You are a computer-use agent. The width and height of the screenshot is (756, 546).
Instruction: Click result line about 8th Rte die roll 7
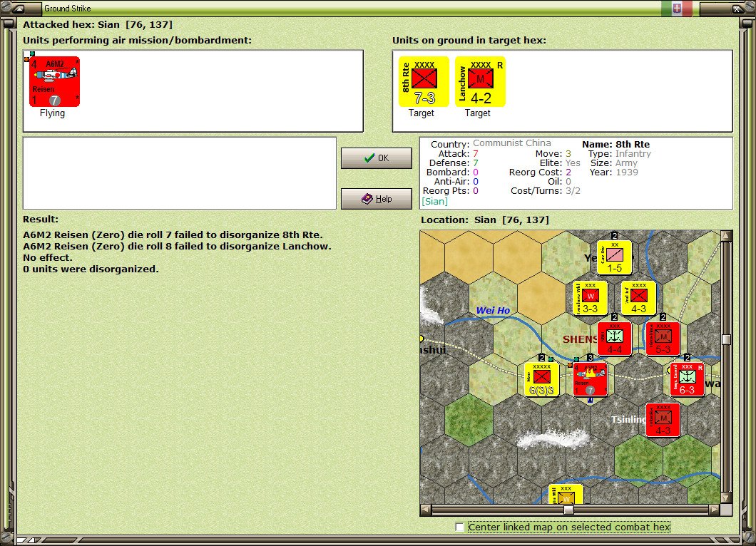point(173,235)
